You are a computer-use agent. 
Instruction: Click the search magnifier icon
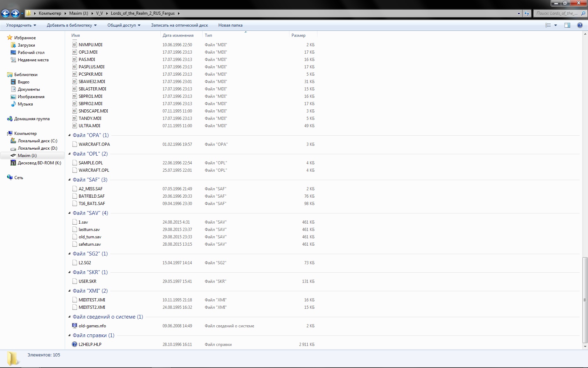[583, 13]
